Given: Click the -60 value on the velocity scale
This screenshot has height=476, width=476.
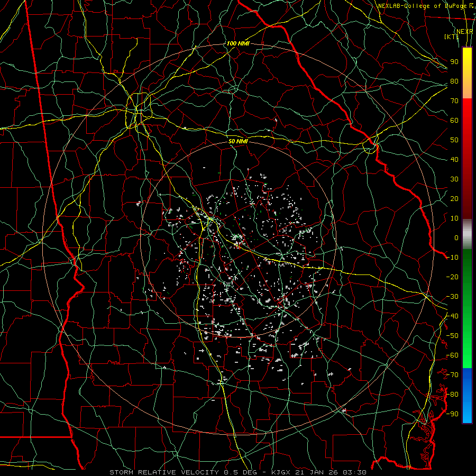Looking at the screenshot, I should click(452, 355).
